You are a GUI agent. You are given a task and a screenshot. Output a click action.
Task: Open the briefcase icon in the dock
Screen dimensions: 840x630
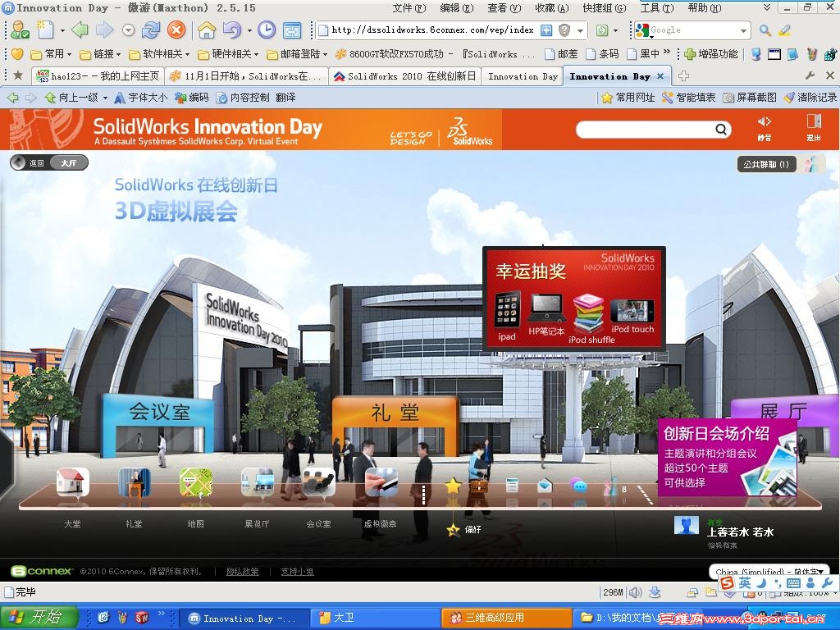(478, 486)
